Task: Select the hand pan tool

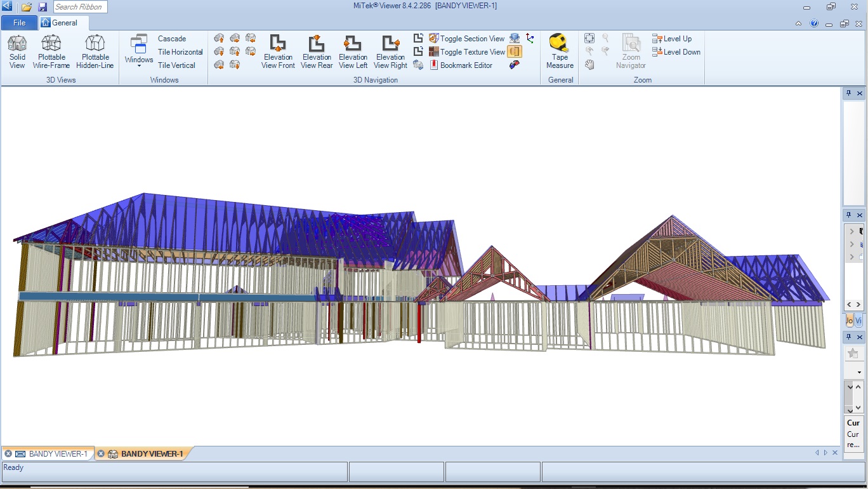Action: pyautogui.click(x=589, y=65)
